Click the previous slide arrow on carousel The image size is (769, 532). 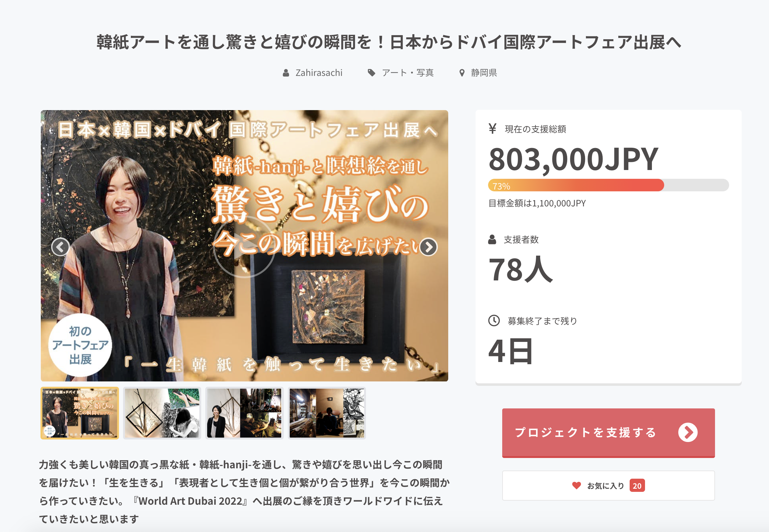(x=60, y=247)
